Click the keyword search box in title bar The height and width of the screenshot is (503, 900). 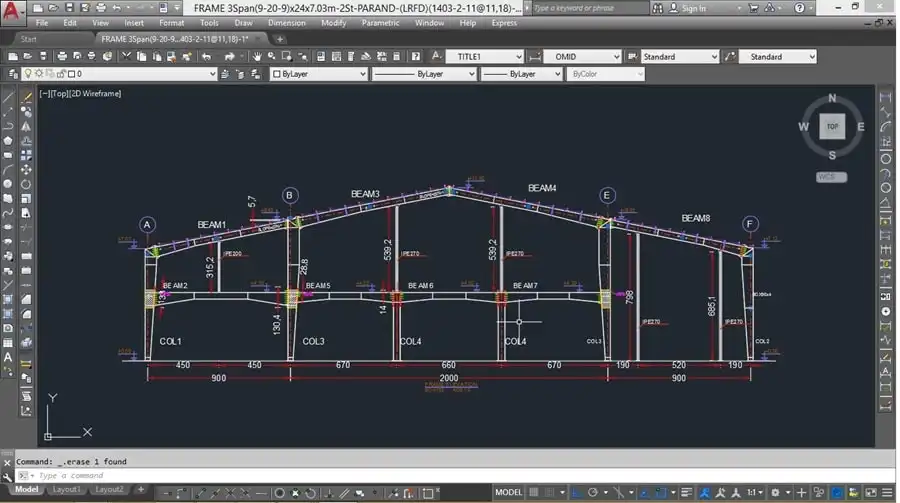(590, 8)
